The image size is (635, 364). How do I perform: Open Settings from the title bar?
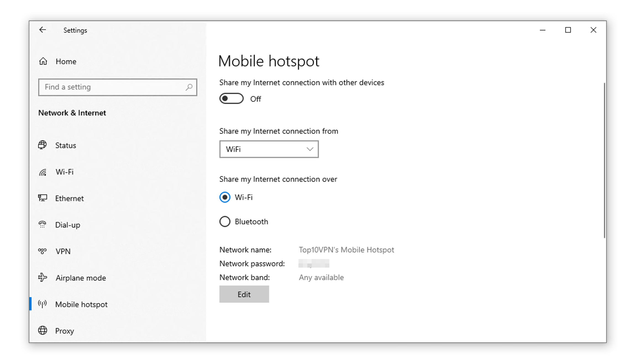click(x=75, y=30)
